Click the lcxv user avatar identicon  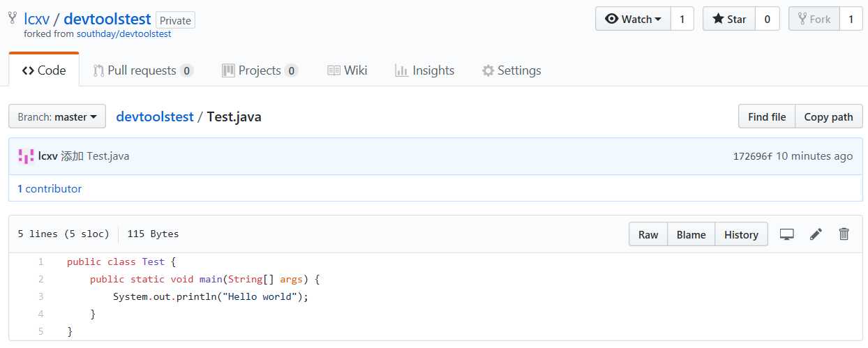click(26, 156)
